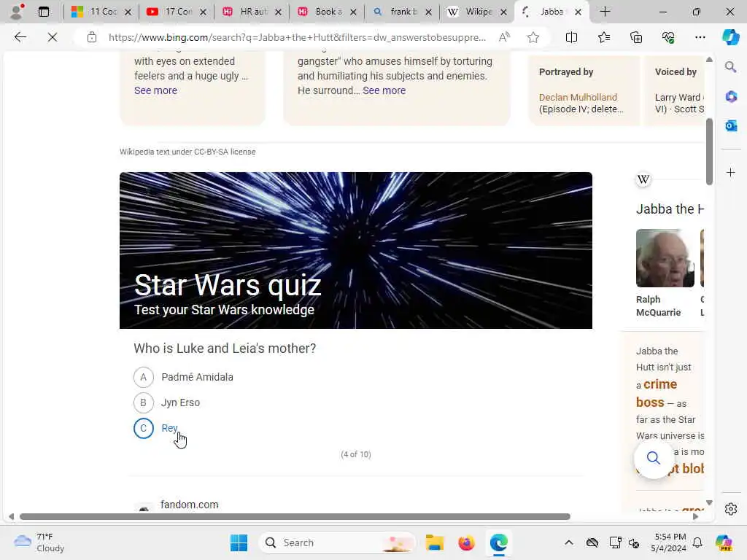The height and width of the screenshot is (560, 747).
Task: Click the taskbar Search box
Action: pyautogui.click(x=337, y=542)
